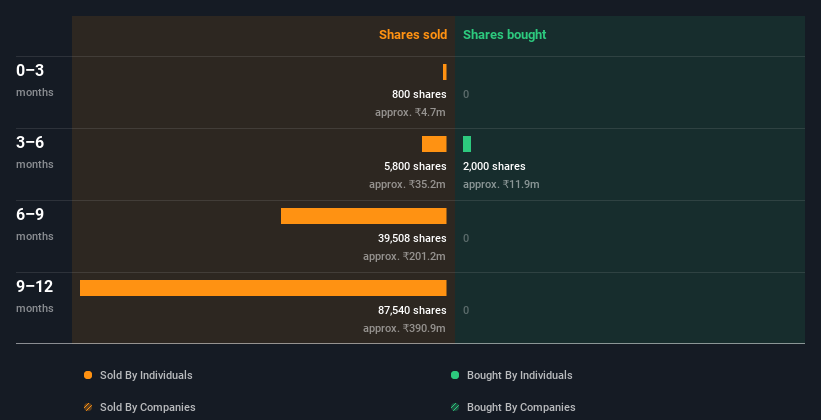Select the Sold By Companies legend label
The height and width of the screenshot is (420, 821).
pyautogui.click(x=148, y=407)
